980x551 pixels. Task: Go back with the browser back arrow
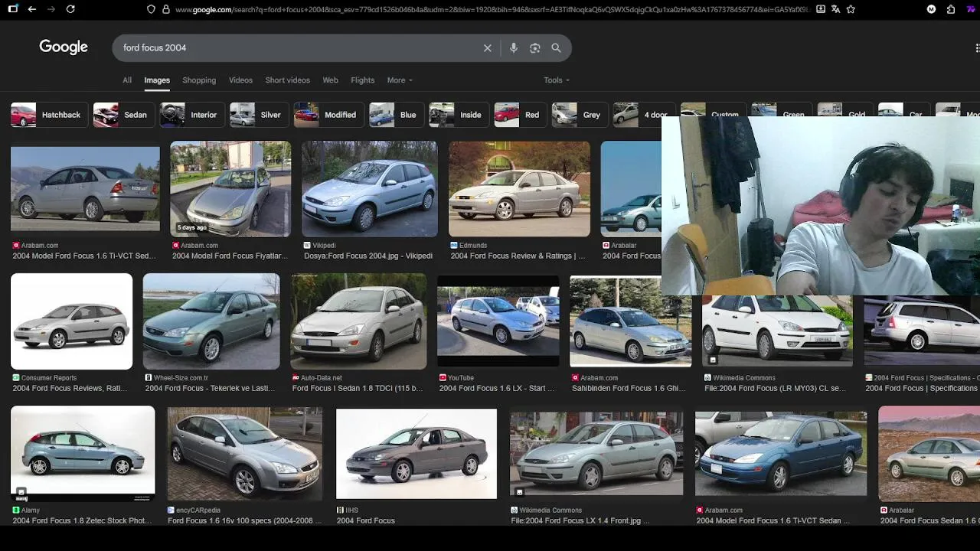pyautogui.click(x=31, y=9)
